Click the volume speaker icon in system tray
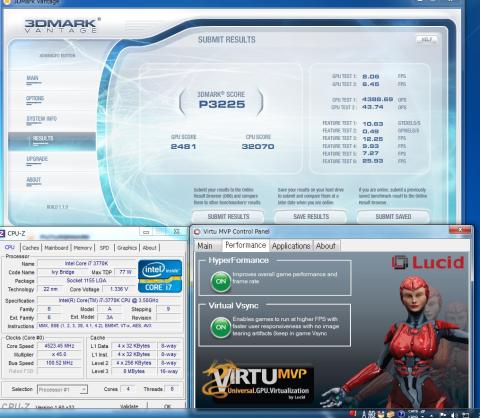 tap(453, 415)
